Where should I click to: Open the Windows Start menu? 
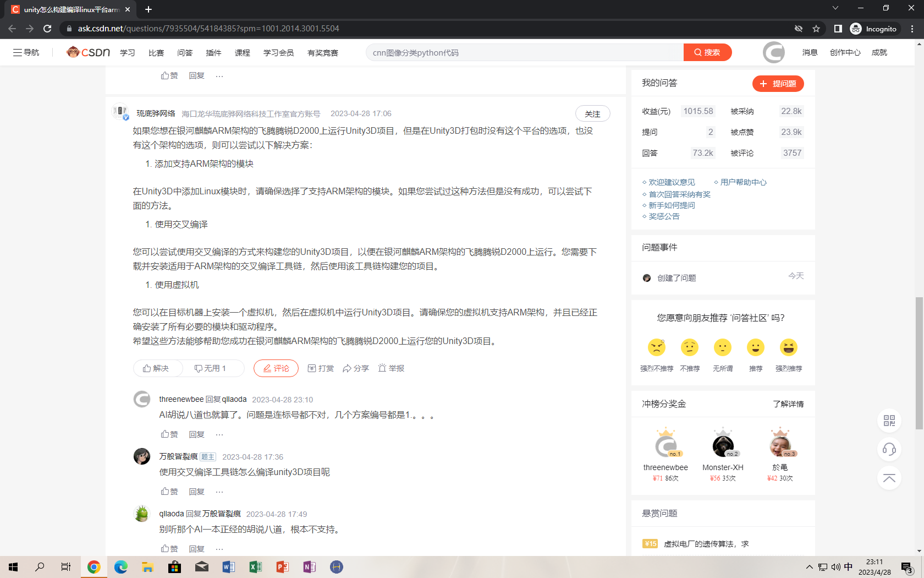[x=13, y=567]
